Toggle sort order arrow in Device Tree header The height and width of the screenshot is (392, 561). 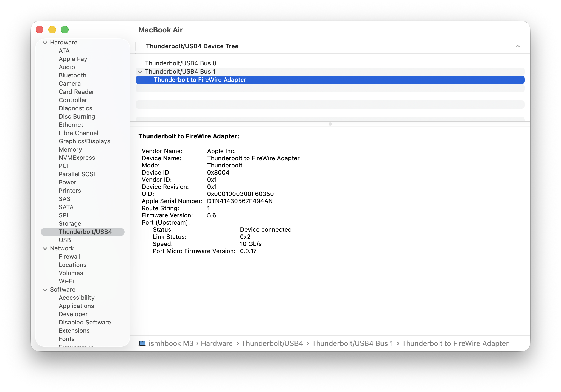pyautogui.click(x=518, y=46)
